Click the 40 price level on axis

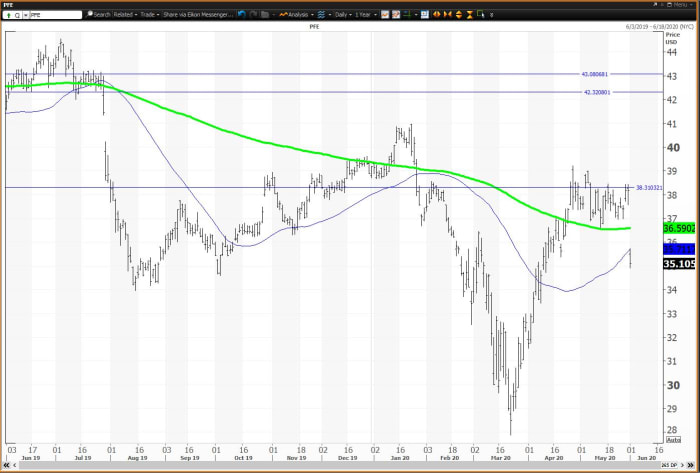pos(673,148)
